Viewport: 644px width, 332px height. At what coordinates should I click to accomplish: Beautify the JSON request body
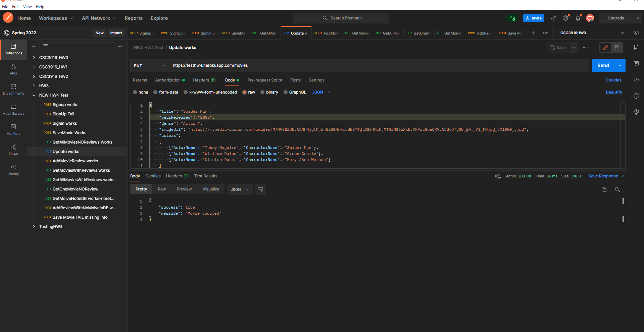point(613,92)
